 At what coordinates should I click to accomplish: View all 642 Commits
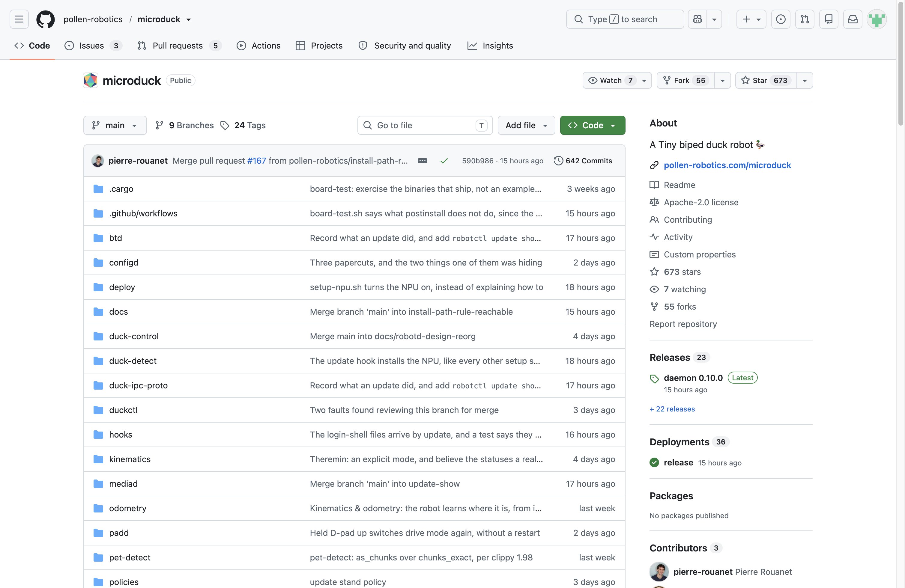pyautogui.click(x=583, y=161)
